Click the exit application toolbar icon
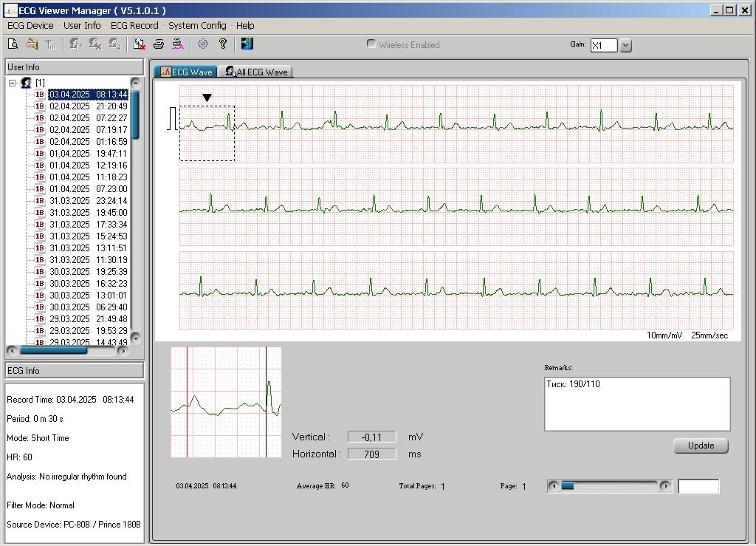 [x=247, y=44]
